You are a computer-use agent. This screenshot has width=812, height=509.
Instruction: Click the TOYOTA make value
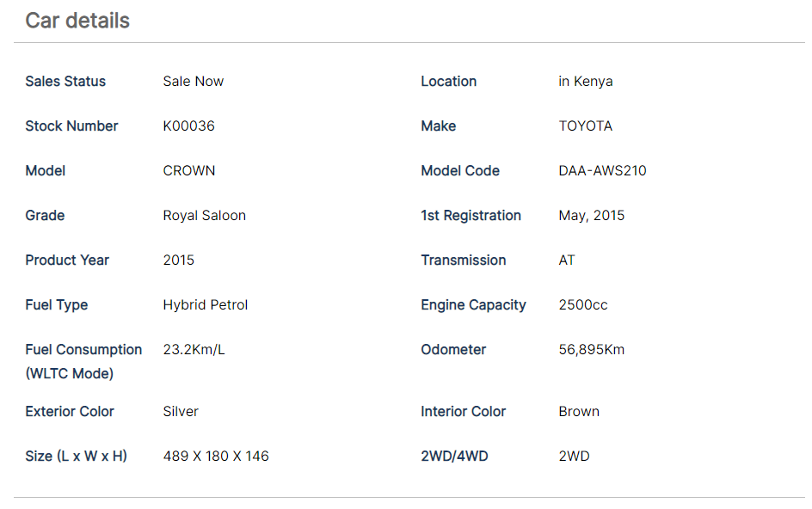tap(585, 126)
